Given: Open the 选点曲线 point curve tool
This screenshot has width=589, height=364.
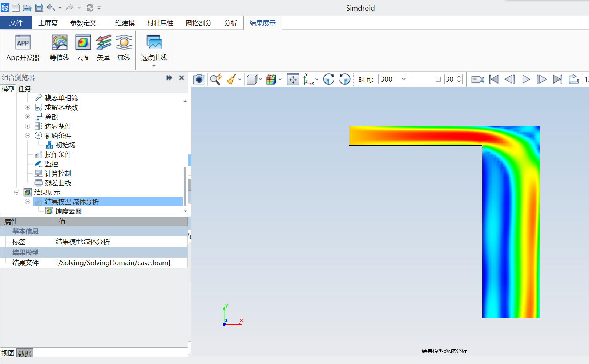Looking at the screenshot, I should 154,50.
